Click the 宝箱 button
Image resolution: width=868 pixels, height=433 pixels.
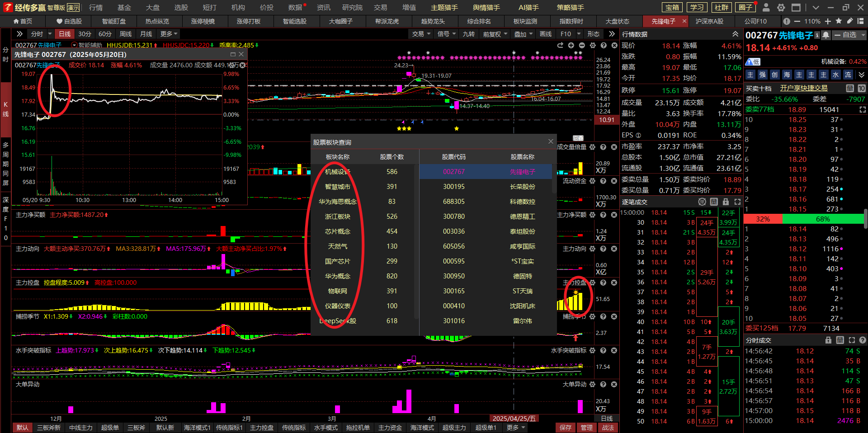[672, 7]
